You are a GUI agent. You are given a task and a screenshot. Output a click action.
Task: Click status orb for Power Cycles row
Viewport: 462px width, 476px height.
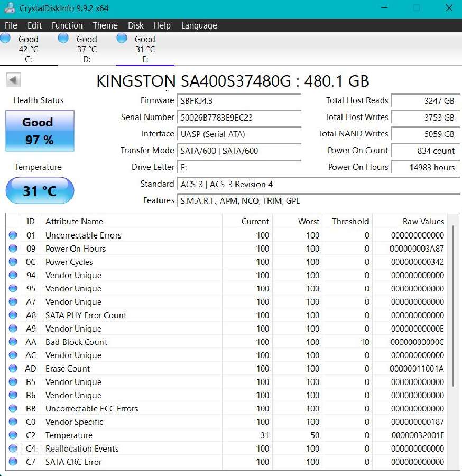(x=13, y=262)
